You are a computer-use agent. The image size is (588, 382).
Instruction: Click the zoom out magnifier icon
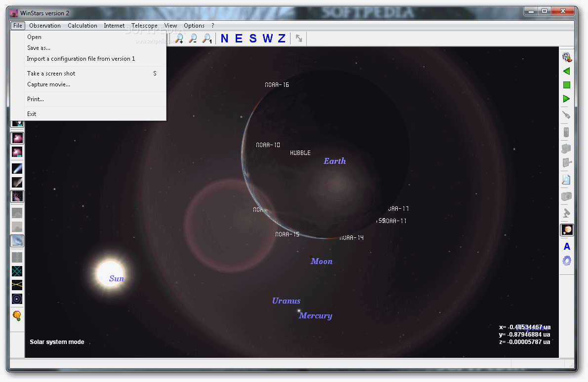pyautogui.click(x=193, y=38)
